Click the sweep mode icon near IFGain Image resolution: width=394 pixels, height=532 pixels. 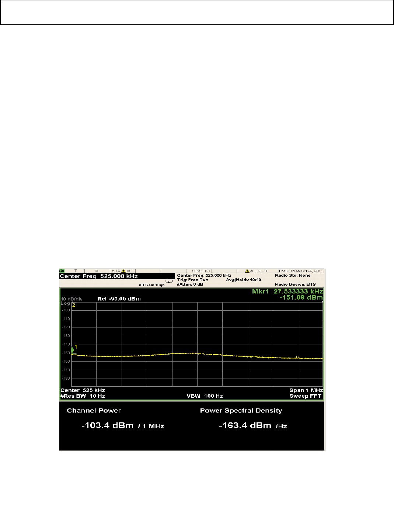[x=169, y=281]
